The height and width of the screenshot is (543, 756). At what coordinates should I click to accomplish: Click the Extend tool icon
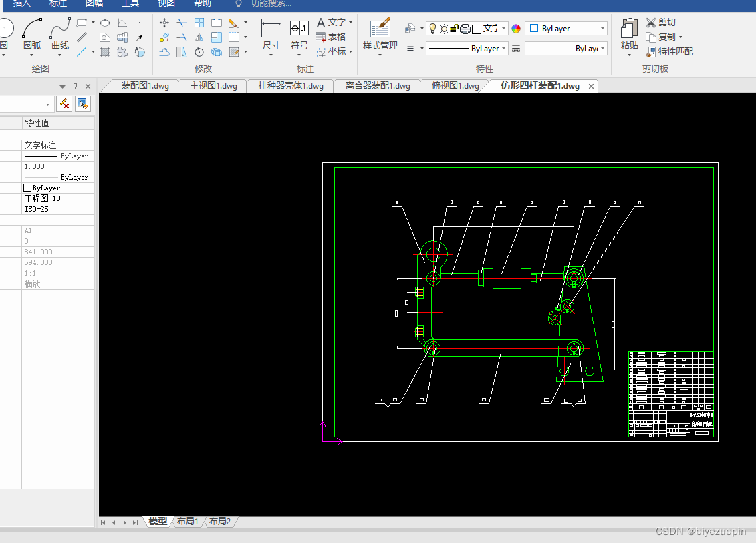[182, 37]
